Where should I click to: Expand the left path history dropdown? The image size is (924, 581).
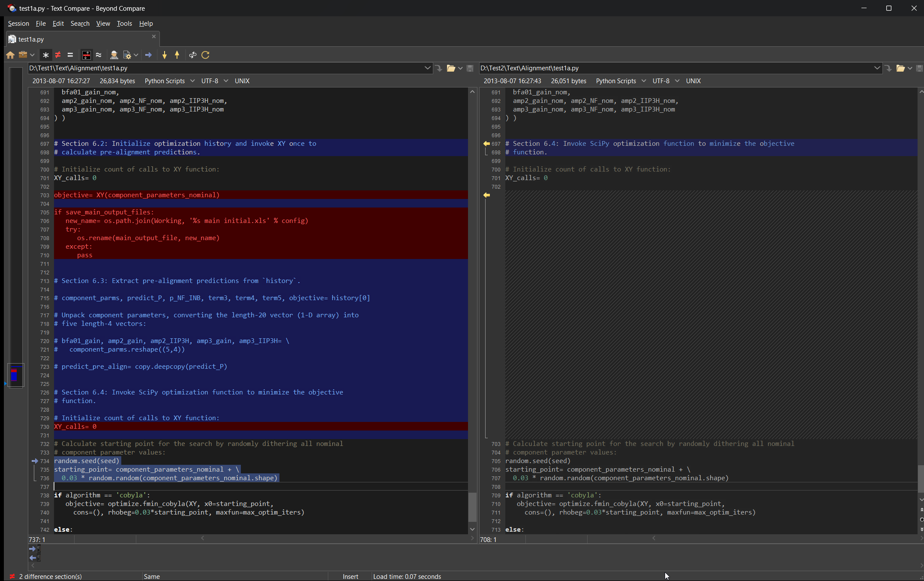click(427, 68)
